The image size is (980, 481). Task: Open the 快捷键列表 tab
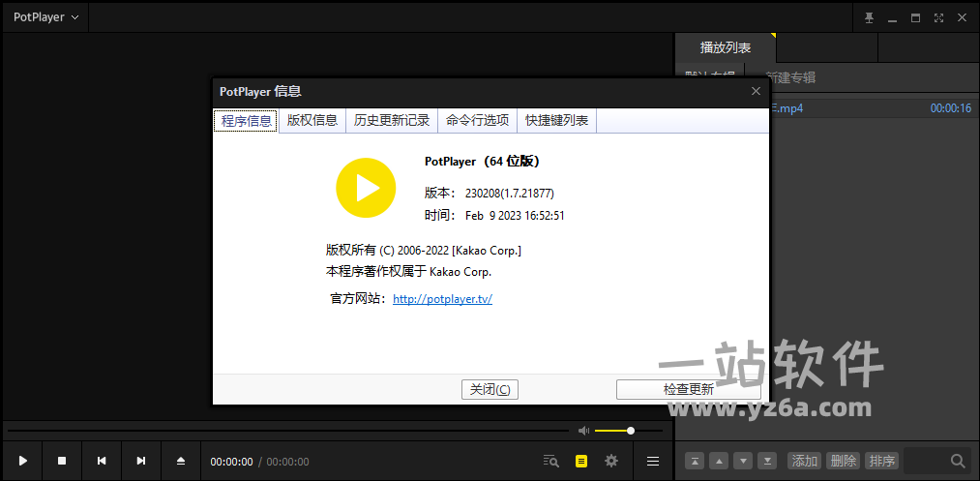[x=557, y=121]
